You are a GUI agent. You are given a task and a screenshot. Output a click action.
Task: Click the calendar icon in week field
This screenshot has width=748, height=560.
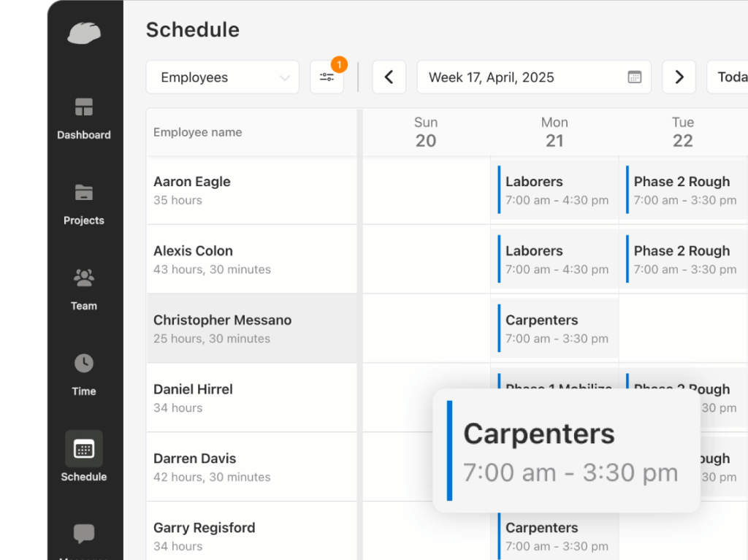click(634, 77)
